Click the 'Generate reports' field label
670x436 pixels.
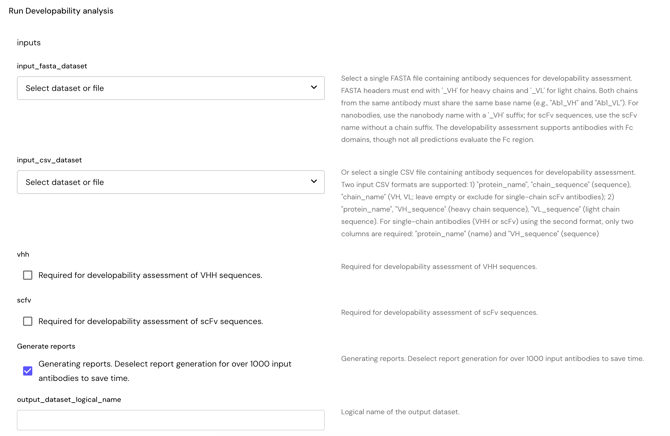coord(46,346)
